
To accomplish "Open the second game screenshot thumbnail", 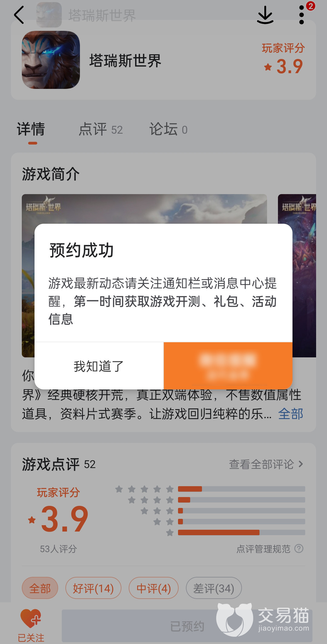I will click(297, 275).
